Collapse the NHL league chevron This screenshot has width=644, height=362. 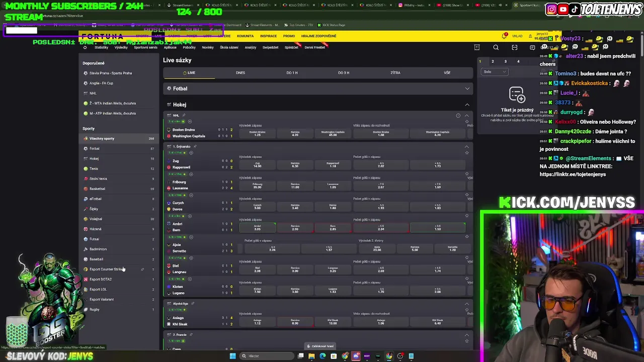pyautogui.click(x=466, y=116)
